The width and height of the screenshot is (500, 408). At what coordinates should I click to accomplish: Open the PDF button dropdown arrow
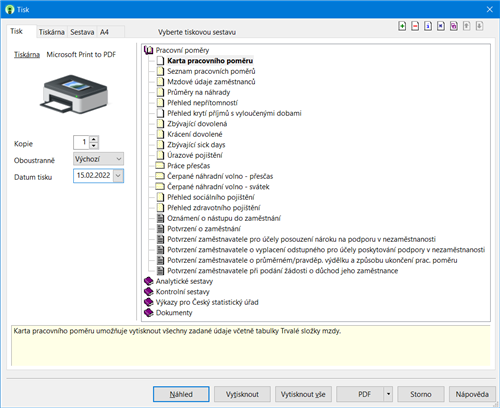(x=388, y=394)
